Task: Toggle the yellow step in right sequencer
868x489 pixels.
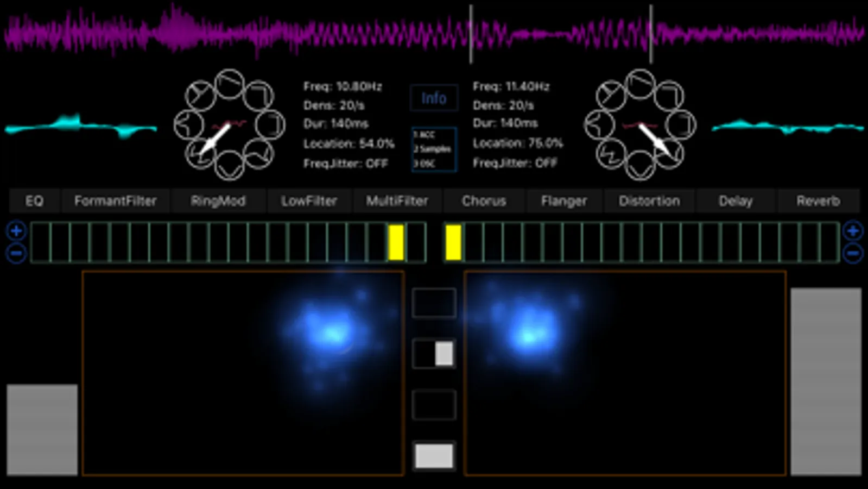Action: coord(453,242)
